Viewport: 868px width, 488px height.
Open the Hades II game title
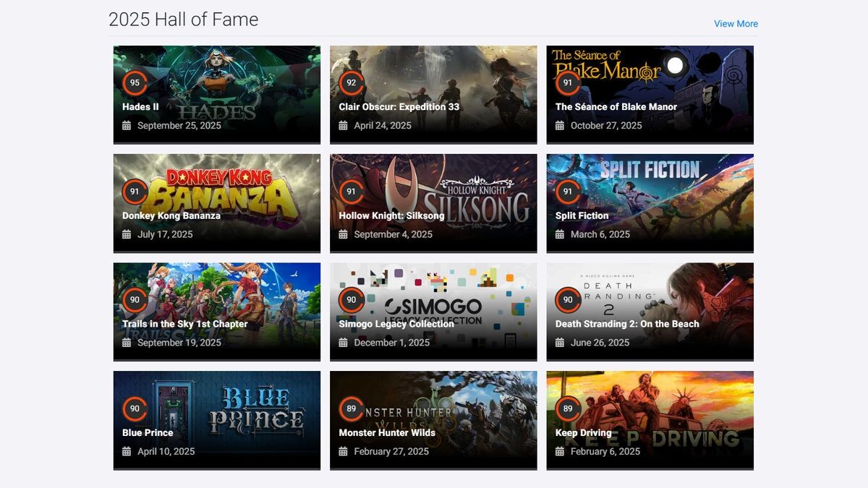140,107
